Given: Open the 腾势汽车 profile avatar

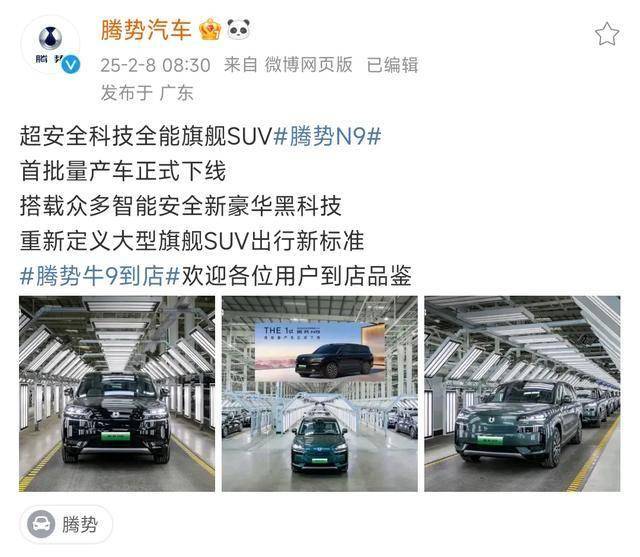Looking at the screenshot, I should point(51,46).
